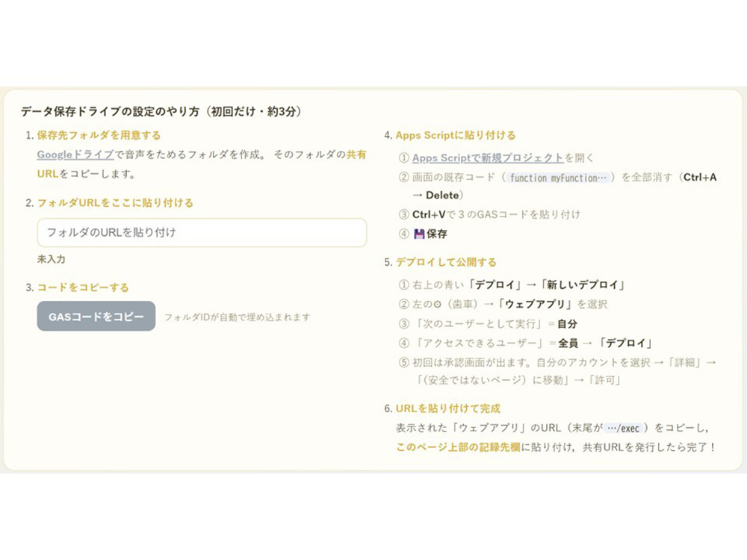The height and width of the screenshot is (560, 747).
Task: Click step heading 保存先フォルダを用意する
Action: click(99, 135)
